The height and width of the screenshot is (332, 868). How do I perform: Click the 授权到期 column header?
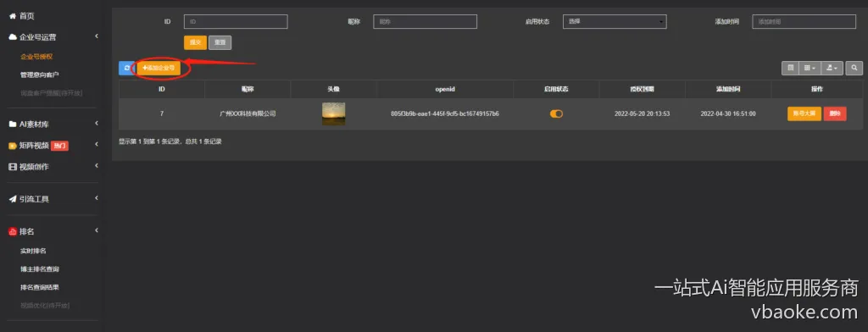click(x=643, y=89)
